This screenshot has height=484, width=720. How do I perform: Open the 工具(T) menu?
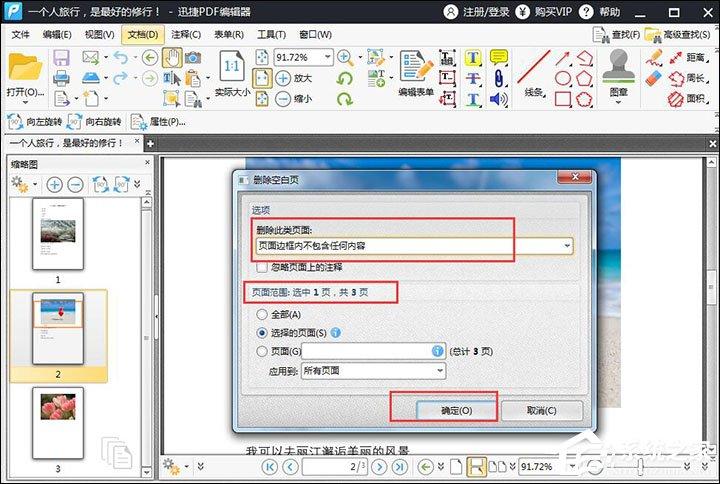[271, 34]
